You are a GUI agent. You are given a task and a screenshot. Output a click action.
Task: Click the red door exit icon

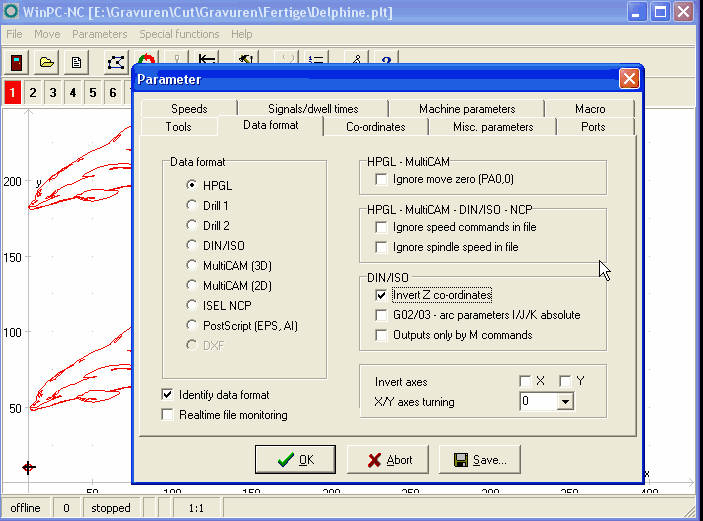[x=17, y=62]
